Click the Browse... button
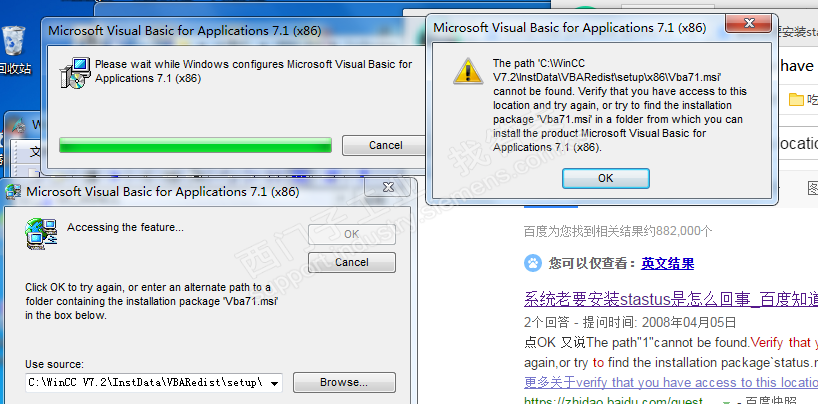The height and width of the screenshot is (404, 818). click(x=344, y=383)
